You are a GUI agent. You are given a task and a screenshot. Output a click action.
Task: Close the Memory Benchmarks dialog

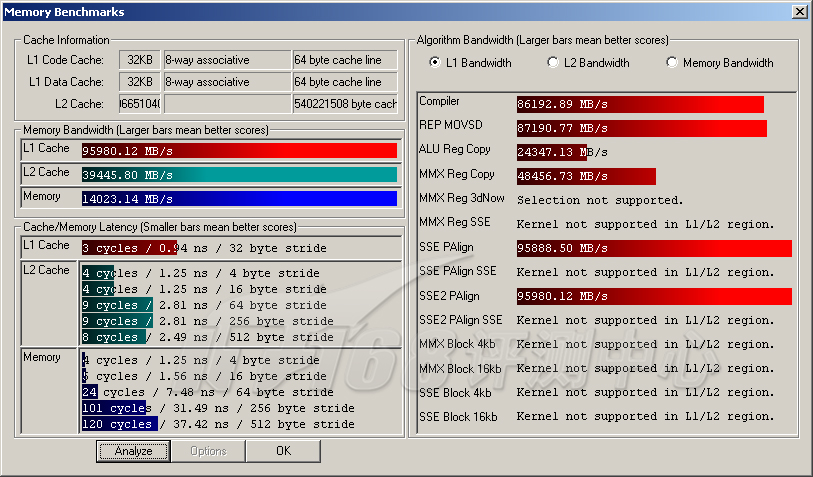click(799, 11)
